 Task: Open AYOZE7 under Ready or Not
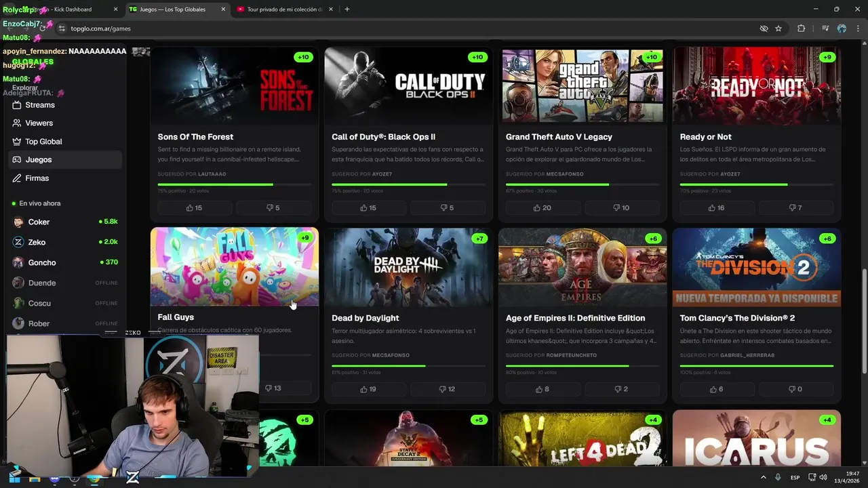tap(730, 174)
